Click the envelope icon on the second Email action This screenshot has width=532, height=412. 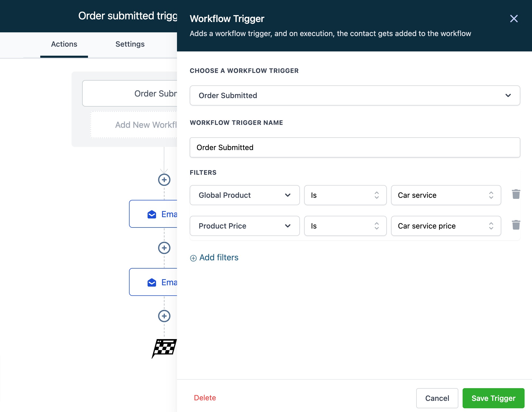(x=152, y=282)
